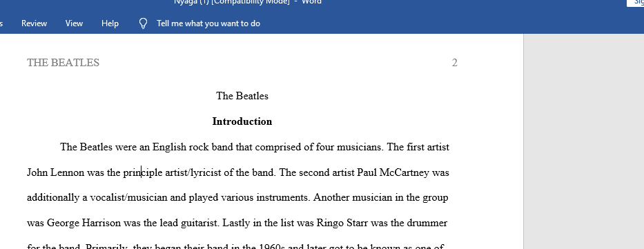Click the page number 2 in header
Screen dimensions: 644x249
454,63
